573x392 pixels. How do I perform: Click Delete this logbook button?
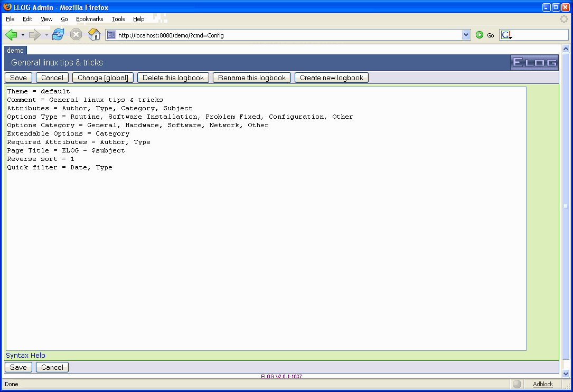pos(173,78)
